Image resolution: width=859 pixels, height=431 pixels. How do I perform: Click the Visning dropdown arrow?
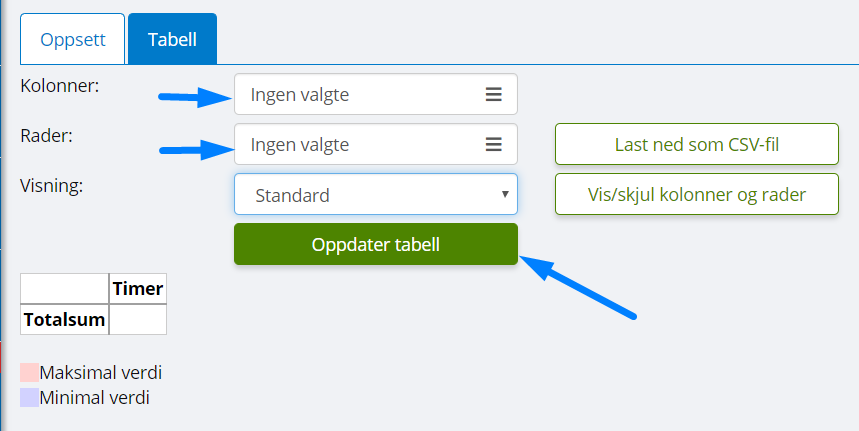[505, 194]
